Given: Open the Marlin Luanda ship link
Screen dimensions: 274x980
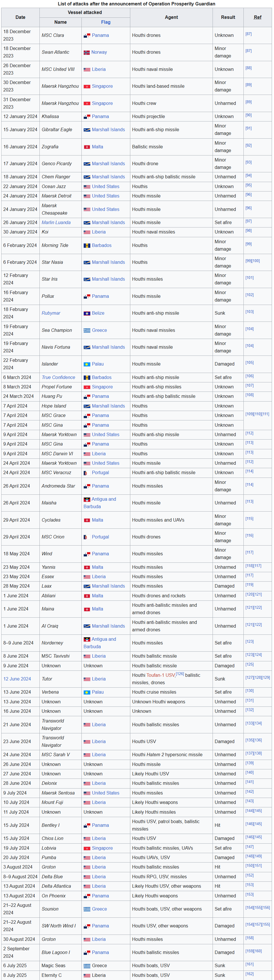Looking at the screenshot, I should [56, 223].
